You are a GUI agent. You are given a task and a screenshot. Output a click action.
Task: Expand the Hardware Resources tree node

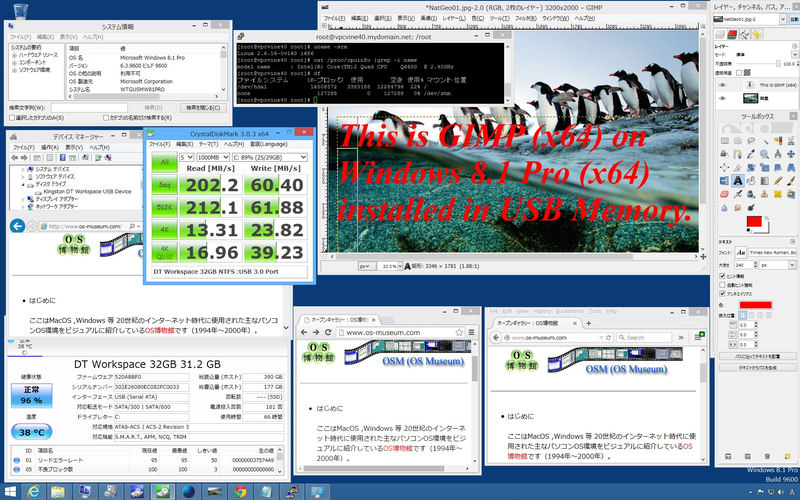14,55
